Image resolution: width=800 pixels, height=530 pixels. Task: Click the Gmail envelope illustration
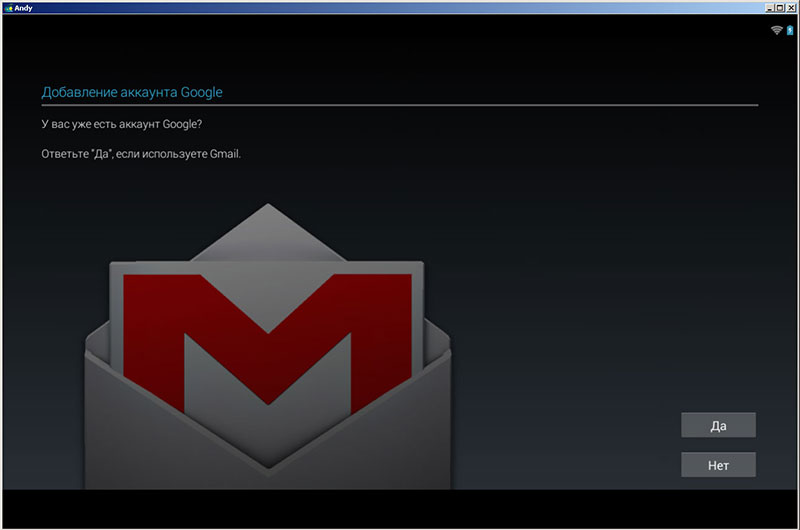point(268,346)
